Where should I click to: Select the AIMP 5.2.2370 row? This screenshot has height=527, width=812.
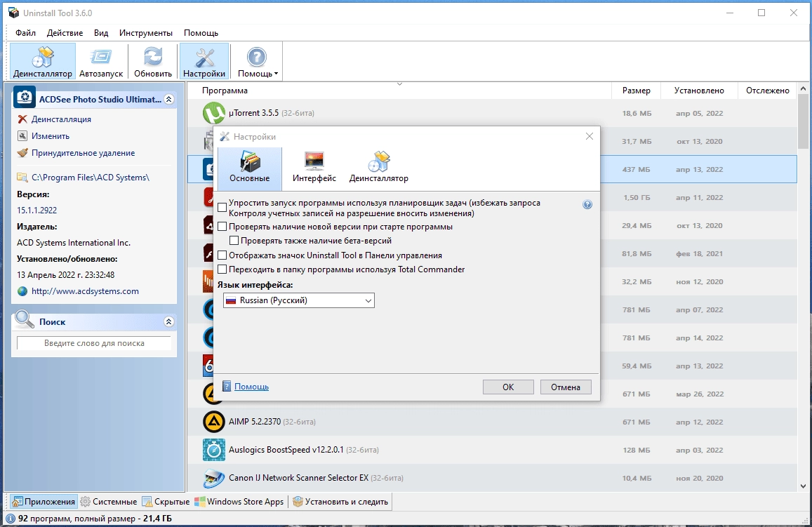coord(492,422)
